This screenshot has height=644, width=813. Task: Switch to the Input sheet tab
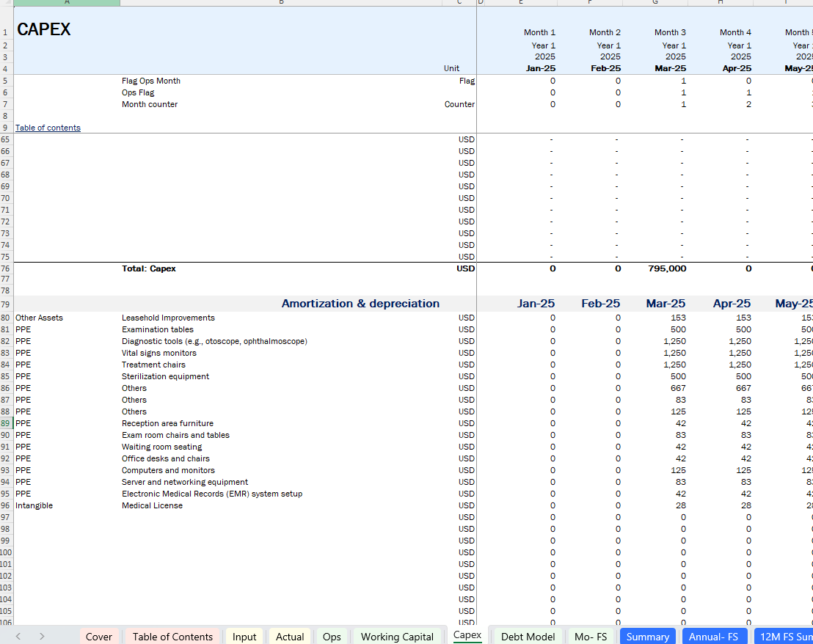click(244, 636)
